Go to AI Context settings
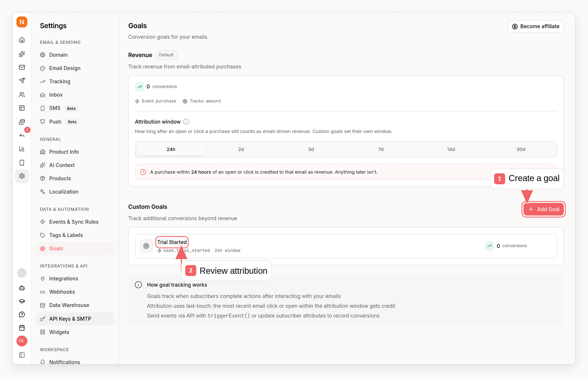Image resolution: width=588 pixels, height=377 pixels. [x=75, y=165]
